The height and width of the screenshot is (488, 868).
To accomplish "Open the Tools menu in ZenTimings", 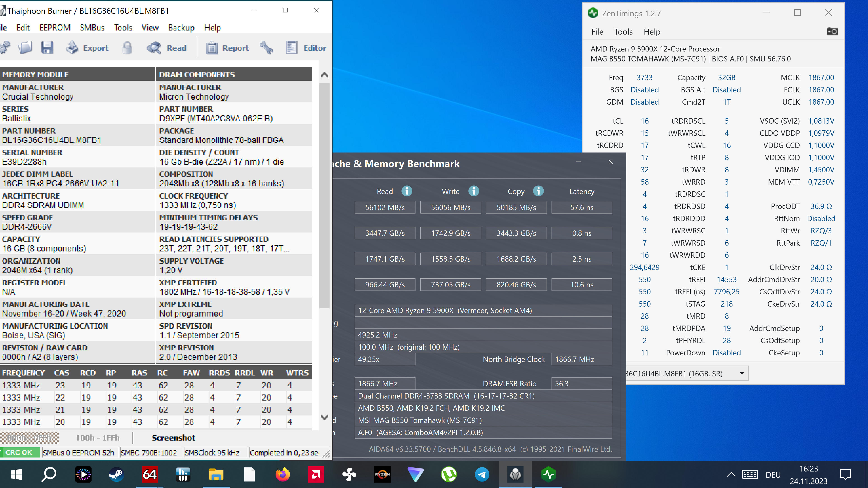I will tap(623, 32).
